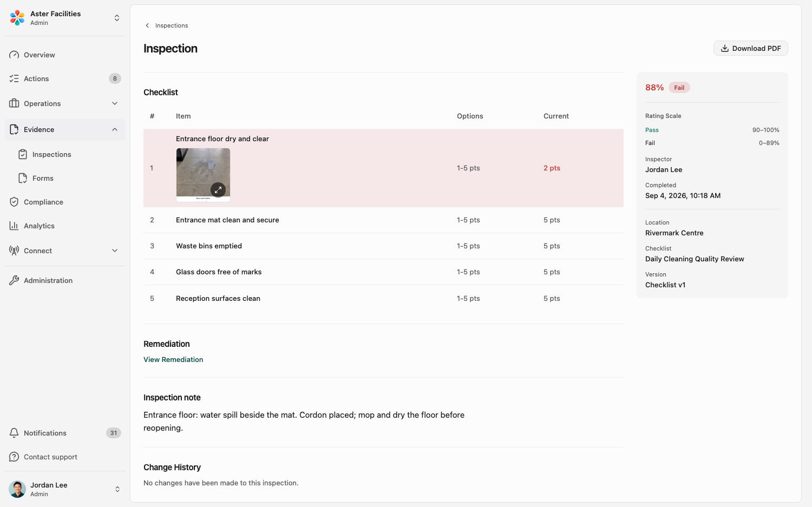Click the Contact support question mark icon
The height and width of the screenshot is (507, 812).
[x=14, y=457]
